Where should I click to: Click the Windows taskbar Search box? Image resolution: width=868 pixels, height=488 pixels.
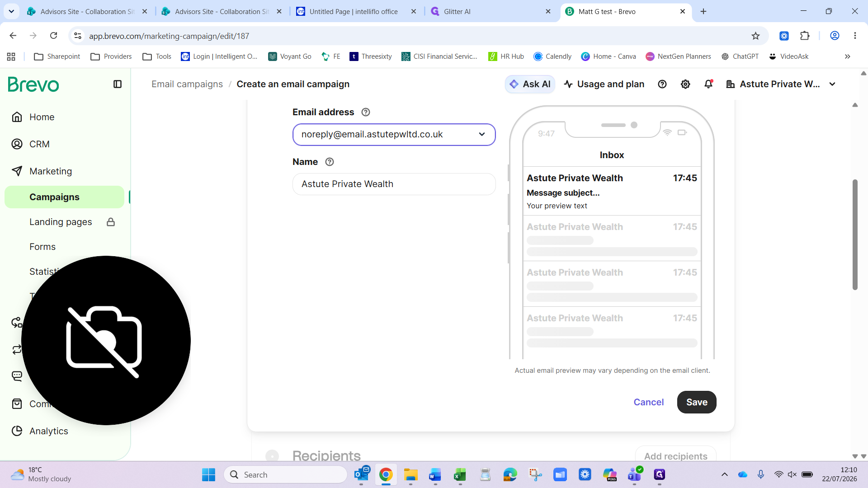tap(286, 474)
